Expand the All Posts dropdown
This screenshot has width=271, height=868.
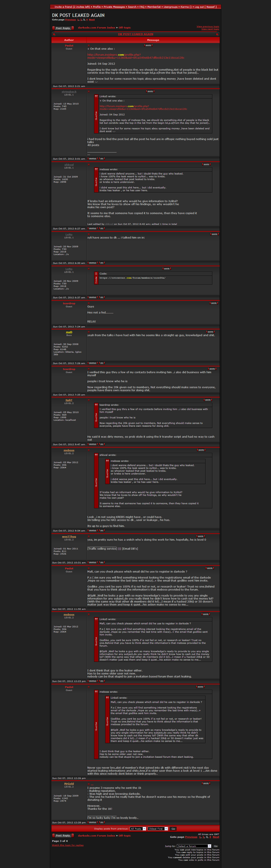pyautogui.click(x=138, y=829)
